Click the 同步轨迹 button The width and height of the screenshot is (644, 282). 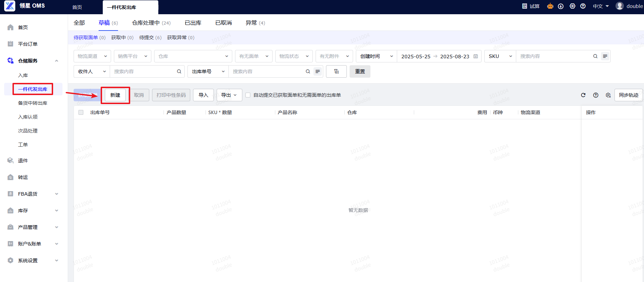click(629, 95)
